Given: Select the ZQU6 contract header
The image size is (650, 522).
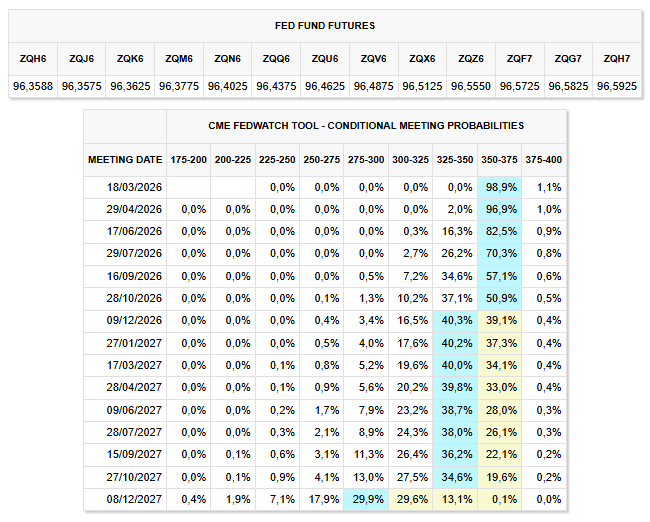Looking at the screenshot, I should (325, 59).
